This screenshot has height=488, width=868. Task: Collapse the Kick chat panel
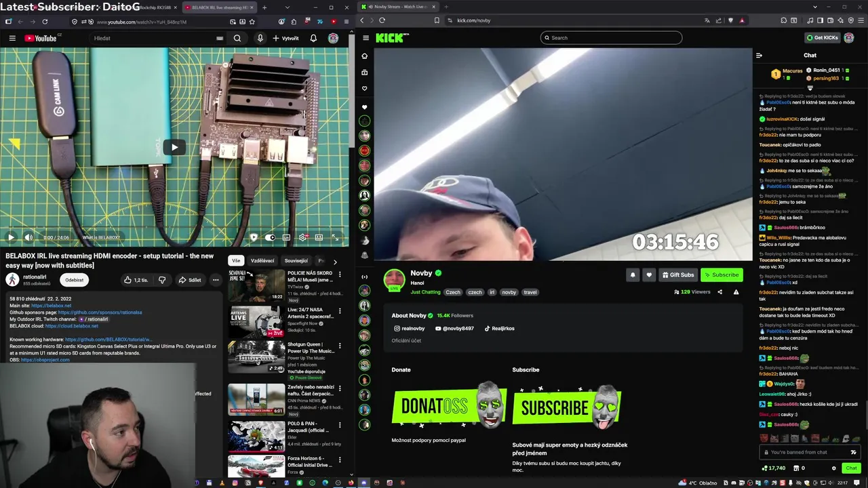[759, 56]
